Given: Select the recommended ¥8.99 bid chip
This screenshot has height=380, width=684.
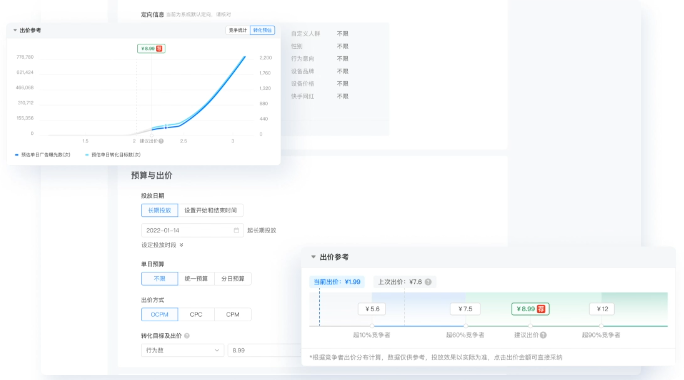Looking at the screenshot, I should tap(530, 309).
